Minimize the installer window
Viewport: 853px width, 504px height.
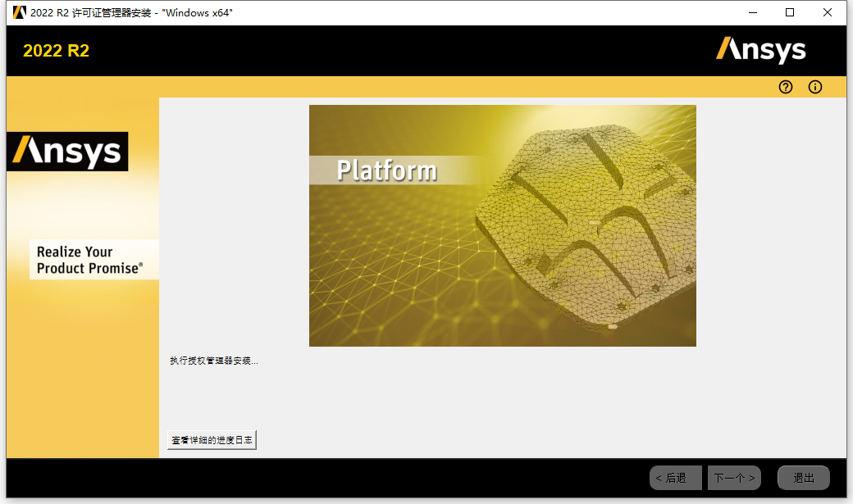click(x=753, y=12)
